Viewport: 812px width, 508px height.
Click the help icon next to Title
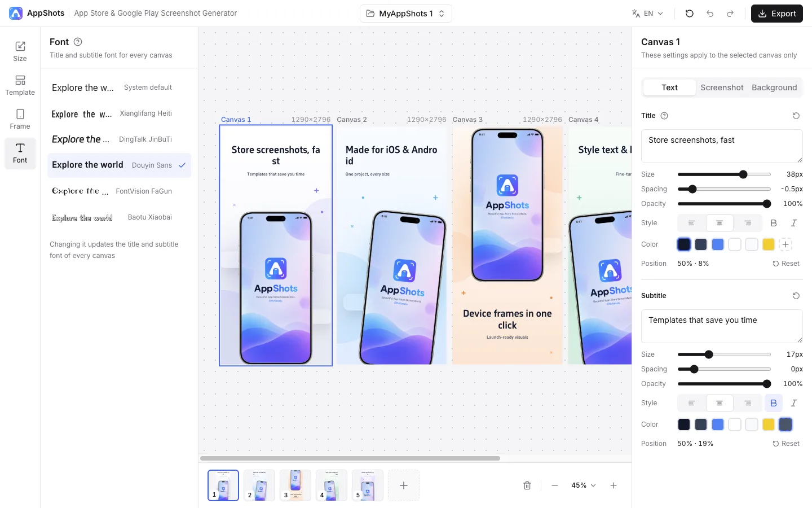pos(664,116)
